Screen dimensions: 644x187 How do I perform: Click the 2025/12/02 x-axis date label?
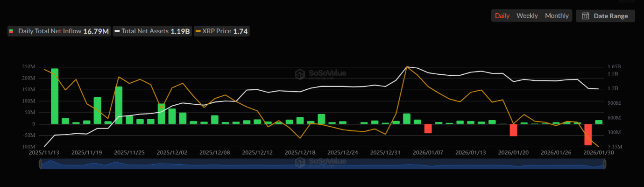(x=172, y=152)
